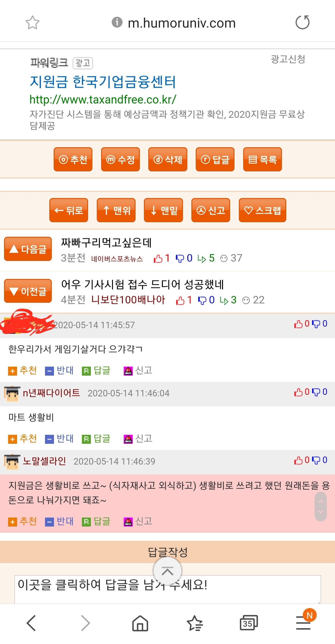Go to browser home page icon

[140, 623]
